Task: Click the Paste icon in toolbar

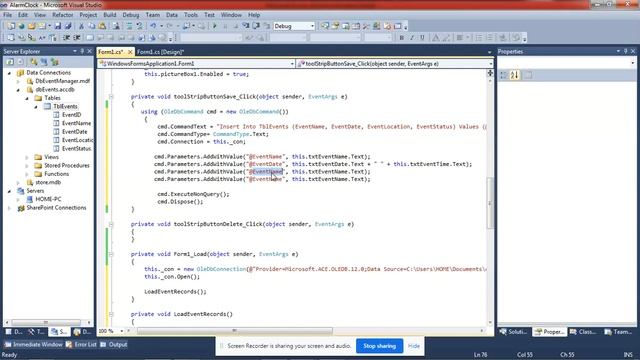Action: click(102, 26)
